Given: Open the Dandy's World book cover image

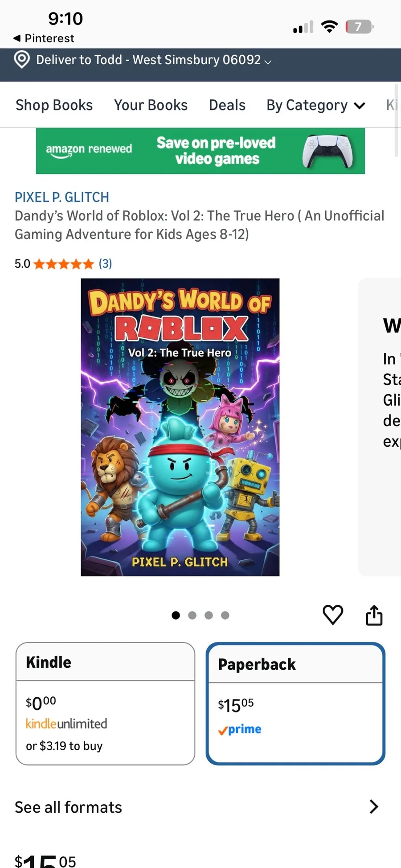Looking at the screenshot, I should tap(180, 427).
